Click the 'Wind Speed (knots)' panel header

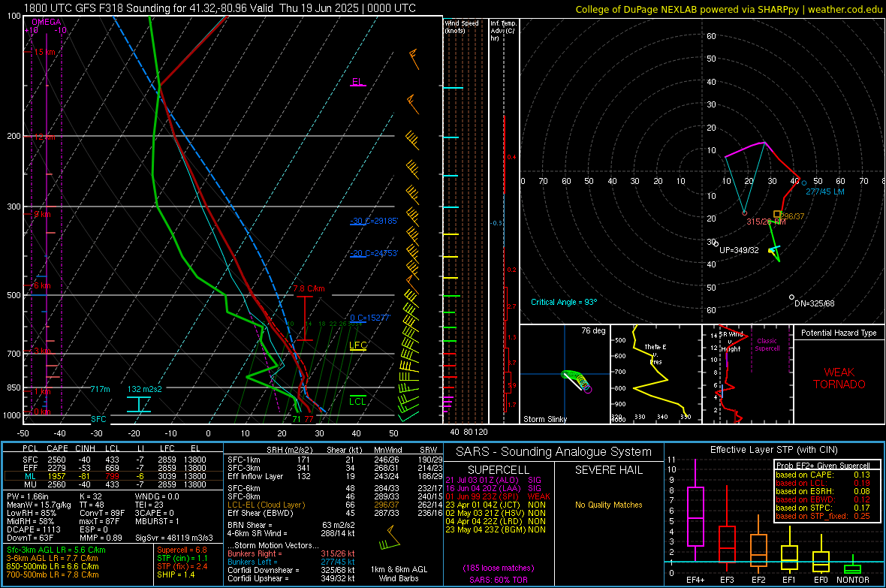click(x=462, y=26)
